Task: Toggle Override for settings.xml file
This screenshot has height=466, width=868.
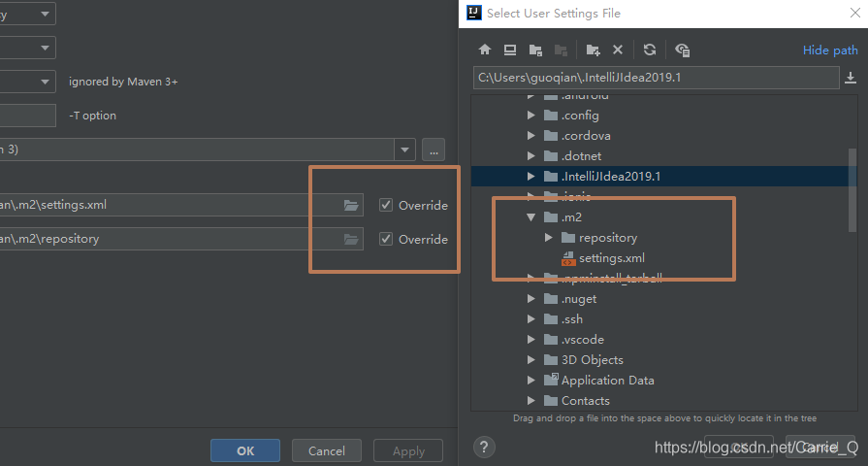Action: [386, 205]
